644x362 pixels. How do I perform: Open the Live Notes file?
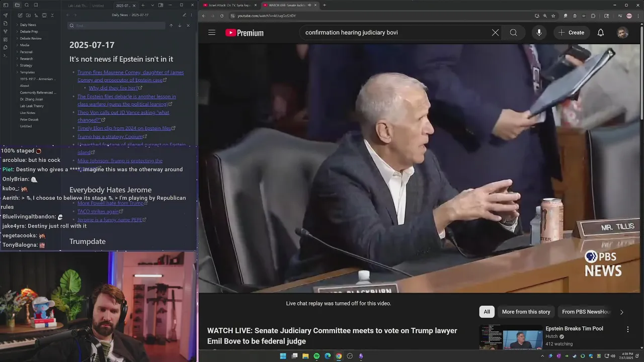click(x=28, y=113)
